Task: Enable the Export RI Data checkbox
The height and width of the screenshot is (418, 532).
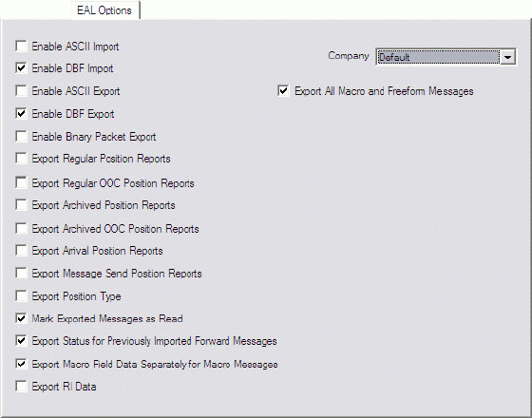Action: point(21,386)
